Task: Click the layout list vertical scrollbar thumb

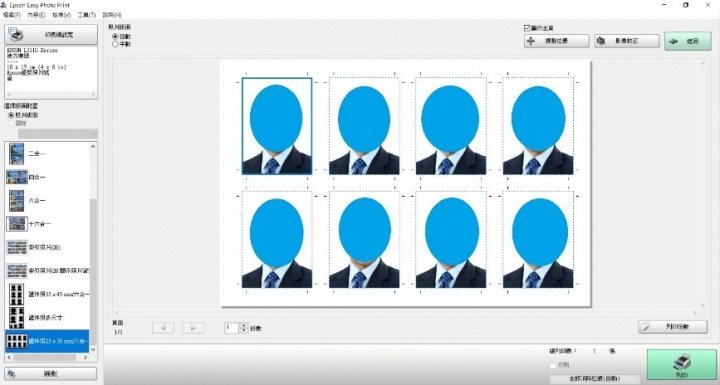Action: [x=93, y=271]
